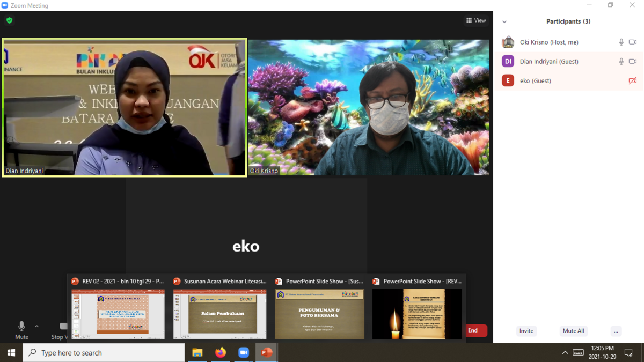Click the green encryption shield icon
Viewport: 644px width, 362px height.
9,20
